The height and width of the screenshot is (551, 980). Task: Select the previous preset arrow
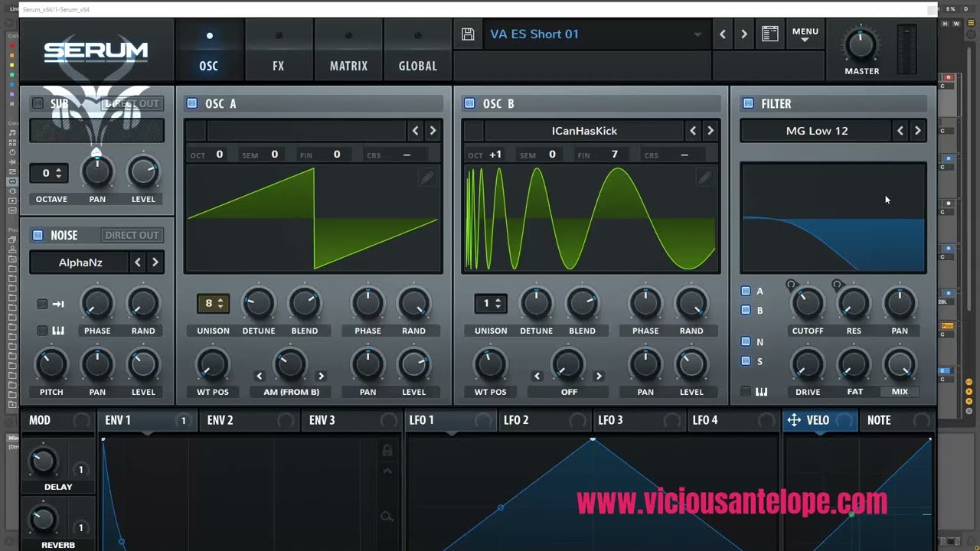click(723, 34)
